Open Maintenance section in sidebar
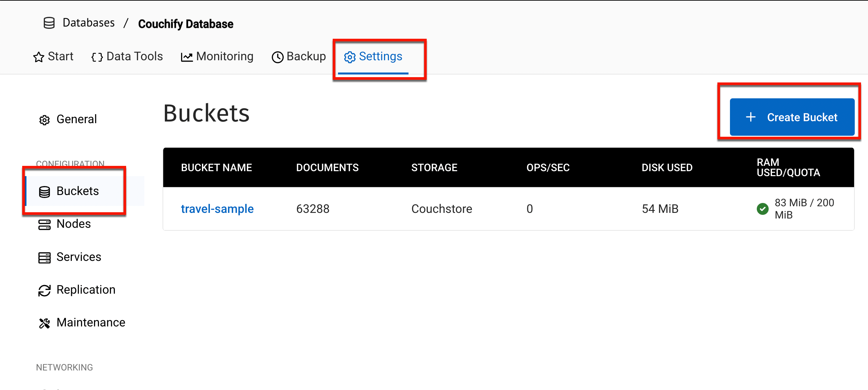Screen dimensions: 868x390 coord(91,322)
